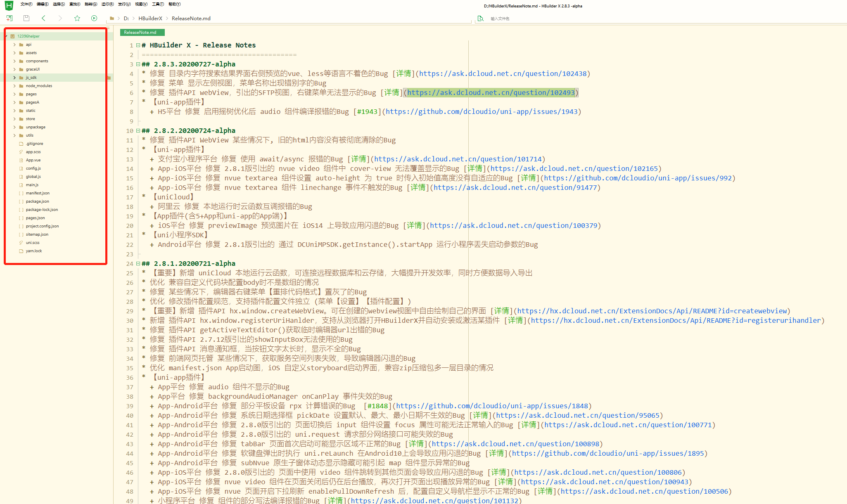847x504 pixels.
Task: Click the uni.scss file icon
Action: (21, 243)
